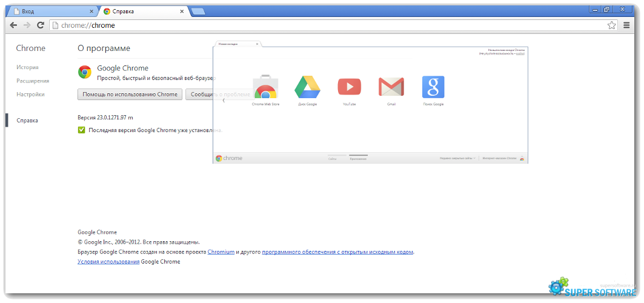
Task: Open the Chromium link
Action: click(221, 251)
